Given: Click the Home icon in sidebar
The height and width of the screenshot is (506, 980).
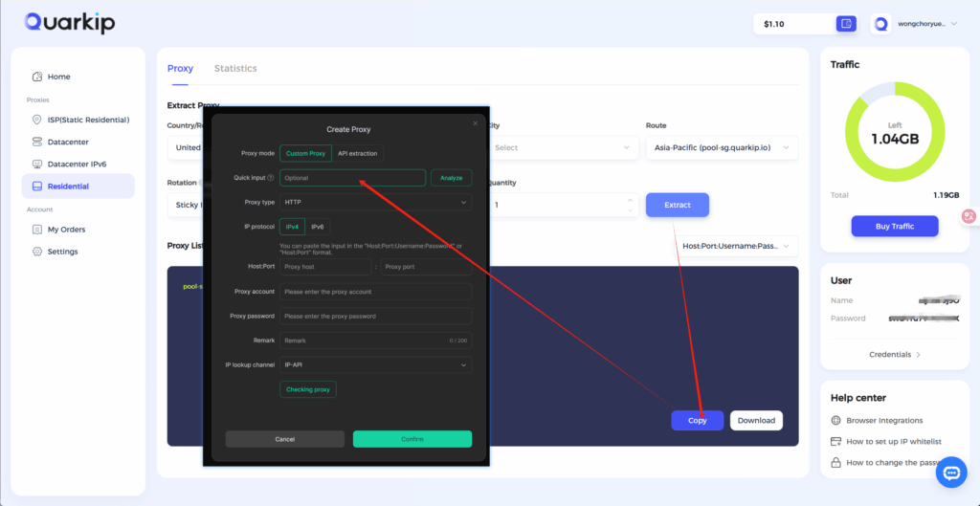Looking at the screenshot, I should click(37, 77).
